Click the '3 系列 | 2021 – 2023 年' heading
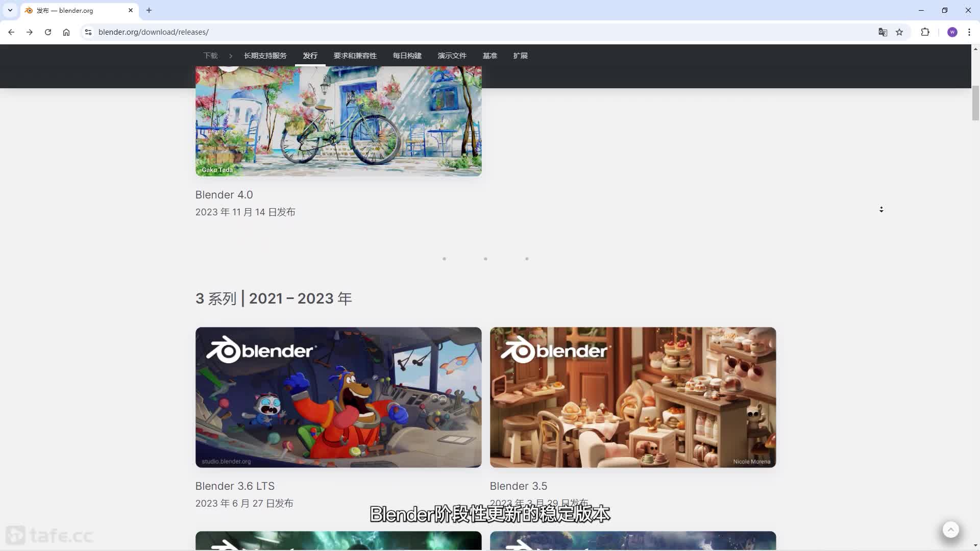Viewport: 980px width, 551px height. click(274, 298)
